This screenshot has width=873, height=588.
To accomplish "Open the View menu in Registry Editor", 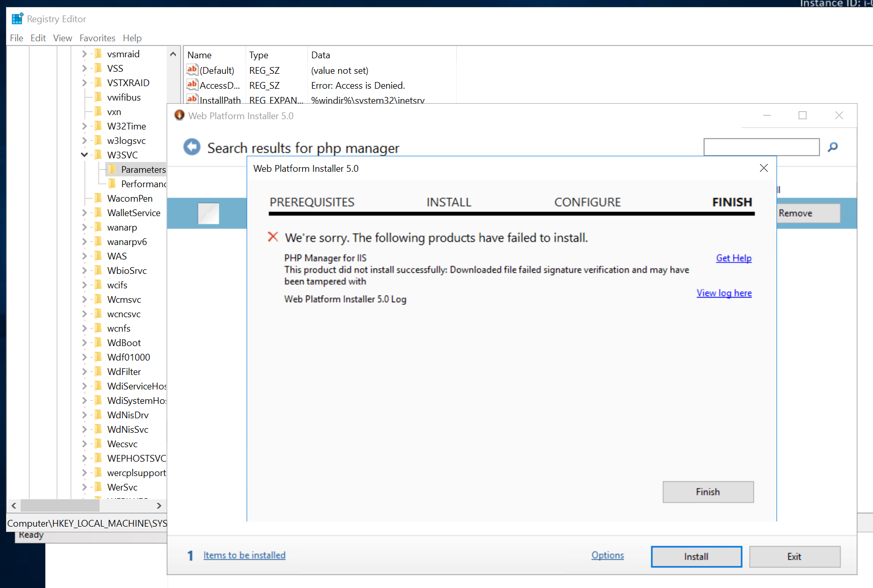I will (62, 38).
